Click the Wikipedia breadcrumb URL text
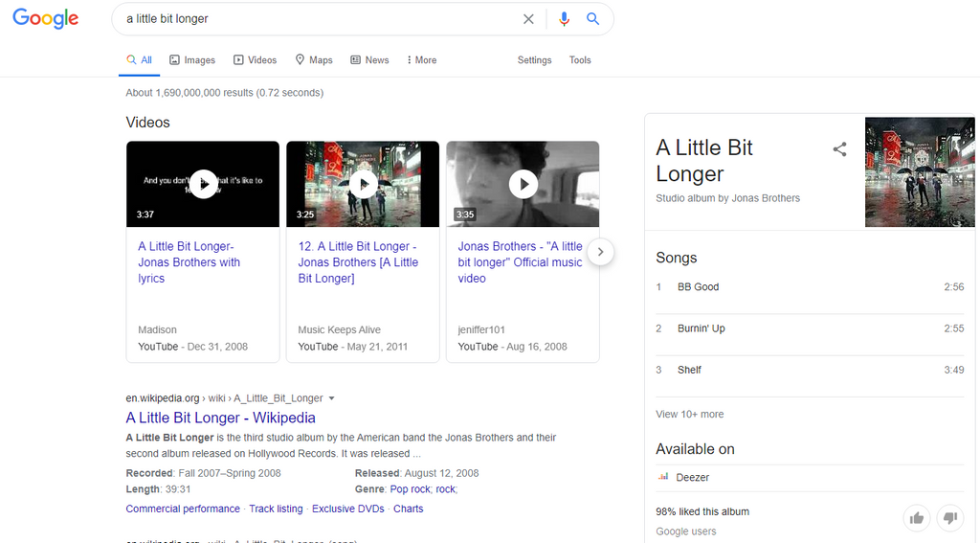Viewport: 980px width, 543px height. pyautogui.click(x=224, y=398)
